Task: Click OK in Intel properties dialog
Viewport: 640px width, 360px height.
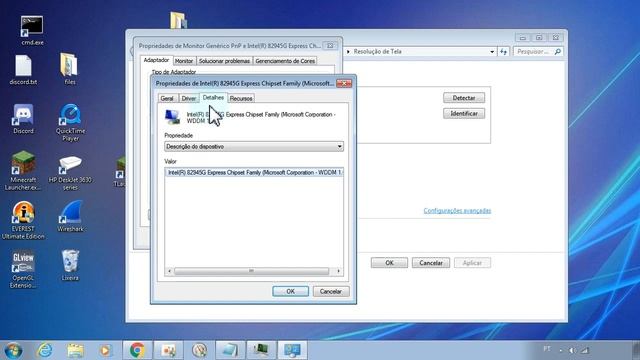Action: tap(290, 291)
